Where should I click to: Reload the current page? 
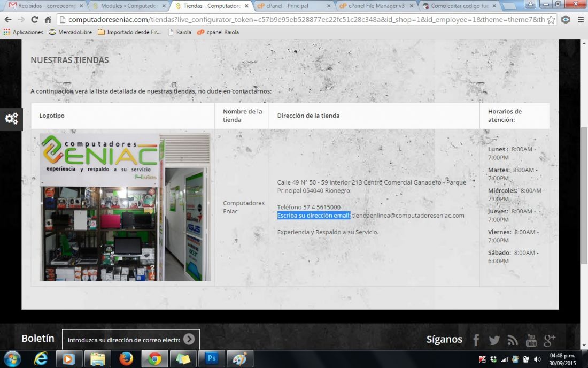click(35, 19)
